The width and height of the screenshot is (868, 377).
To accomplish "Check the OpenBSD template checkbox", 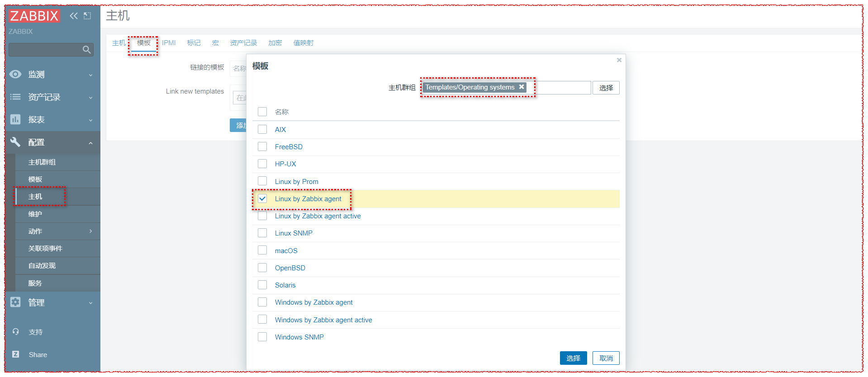I will pos(262,268).
